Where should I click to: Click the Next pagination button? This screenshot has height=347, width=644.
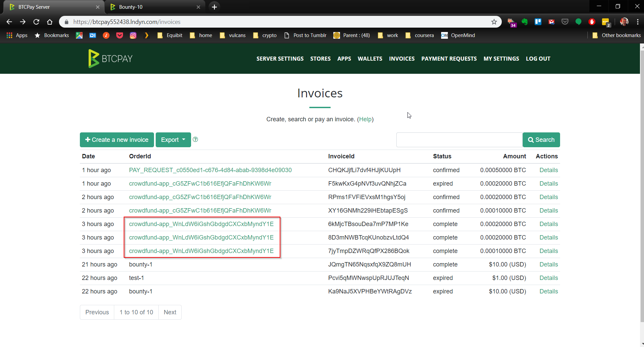point(170,312)
